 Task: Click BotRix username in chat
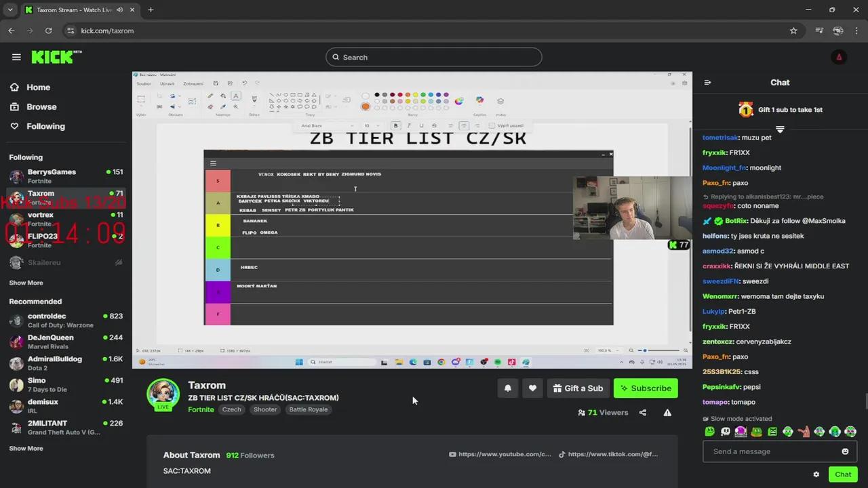pos(736,221)
